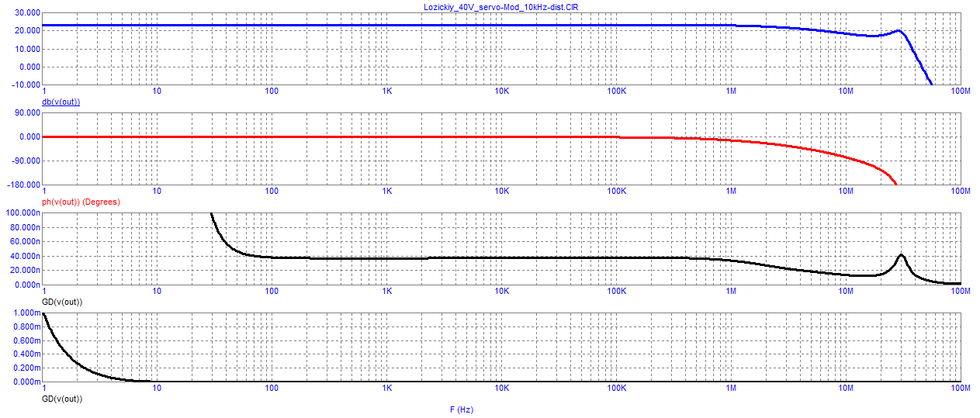Screen dimensions: 980x418
Task: Click the 0.200m group delay axis value
Action: [26, 368]
